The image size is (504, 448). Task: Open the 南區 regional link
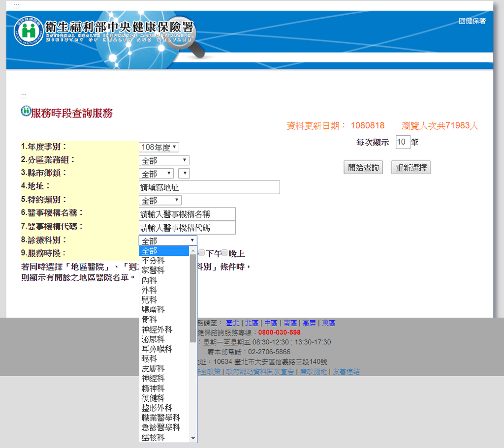(x=290, y=323)
